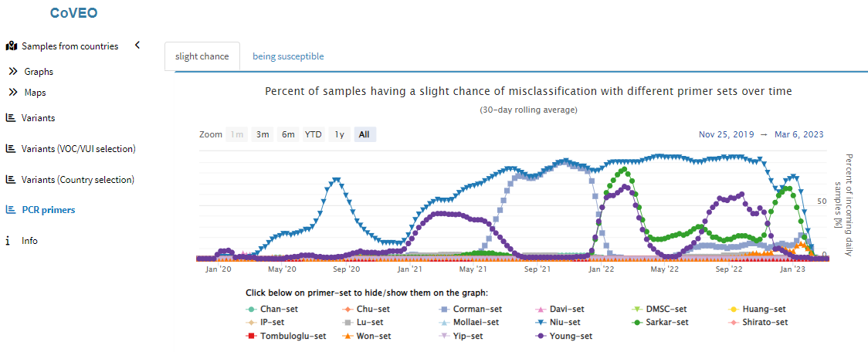Click the Nov 25, 2019 start date field

pyautogui.click(x=725, y=134)
